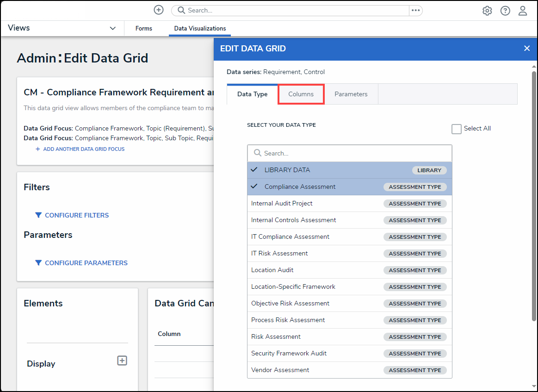Screen dimensions: 538x392
Task: Open the settings gear icon
Action: click(487, 11)
